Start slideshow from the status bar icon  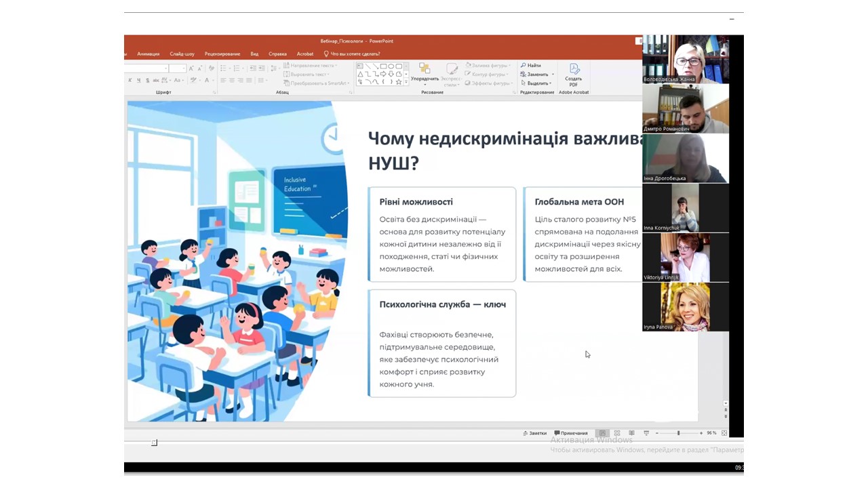tap(646, 433)
